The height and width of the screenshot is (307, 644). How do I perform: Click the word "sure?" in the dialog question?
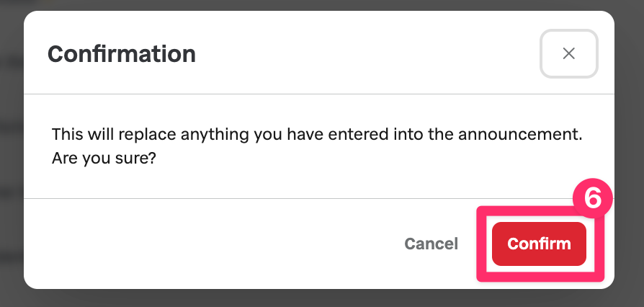pos(138,158)
